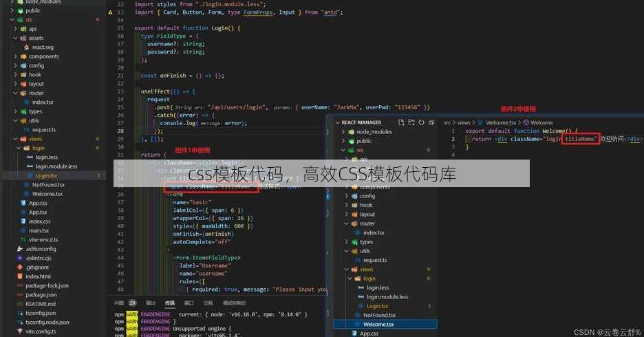Switch to the 输出 (Output) tab
The height and width of the screenshot is (337, 644).
pyautogui.click(x=150, y=303)
